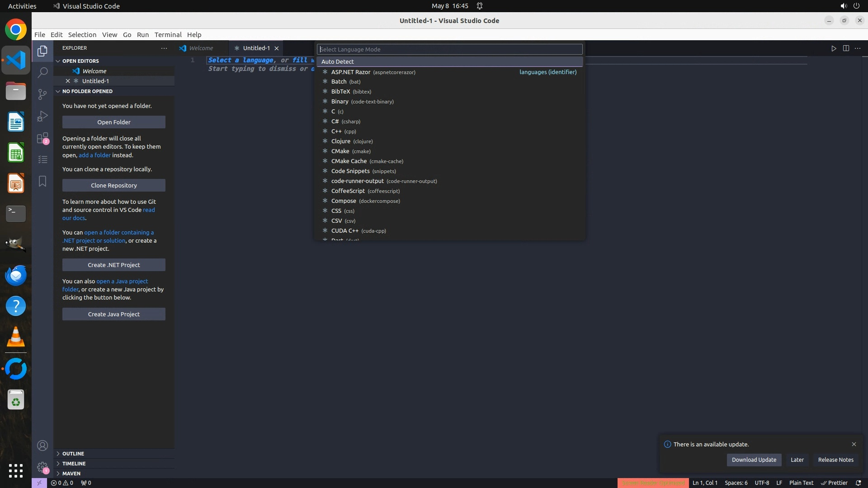The height and width of the screenshot is (488, 868).
Task: Toggle the notifications bell in status bar
Action: click(x=858, y=483)
